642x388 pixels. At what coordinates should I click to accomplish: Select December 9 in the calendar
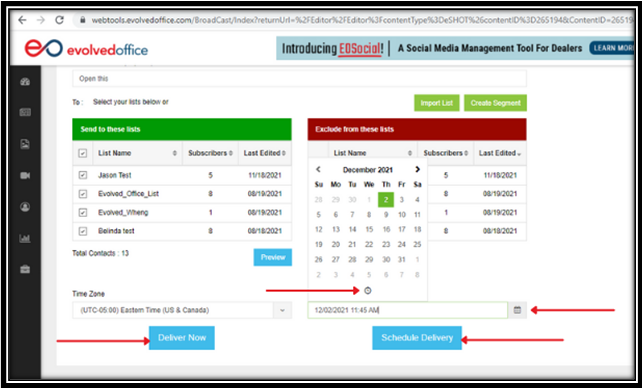386,214
